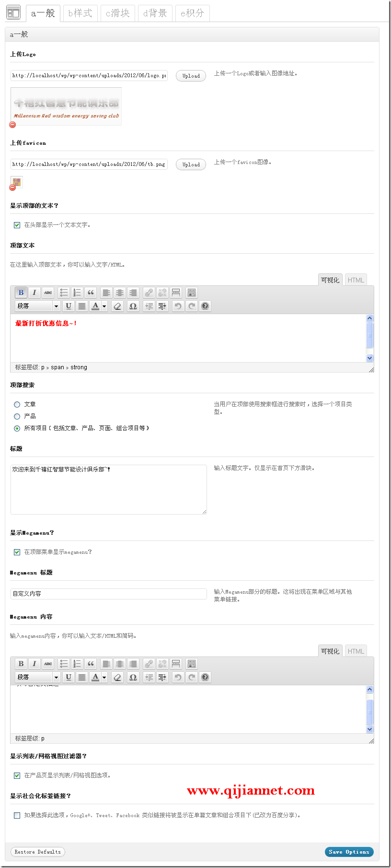The width and height of the screenshot is (391, 868).
Task: Switch to the b样式 tab
Action: coord(80,13)
